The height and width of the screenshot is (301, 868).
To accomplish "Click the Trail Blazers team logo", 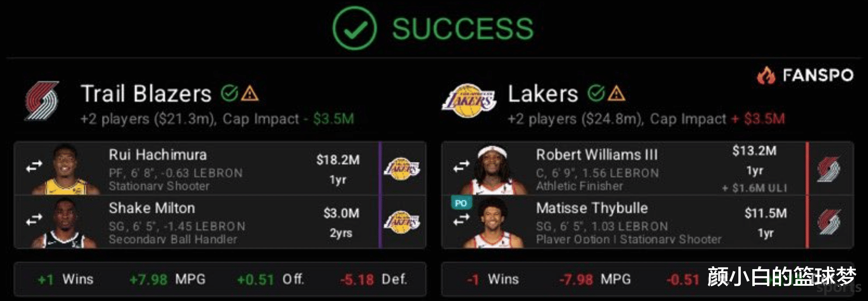I will tap(41, 101).
